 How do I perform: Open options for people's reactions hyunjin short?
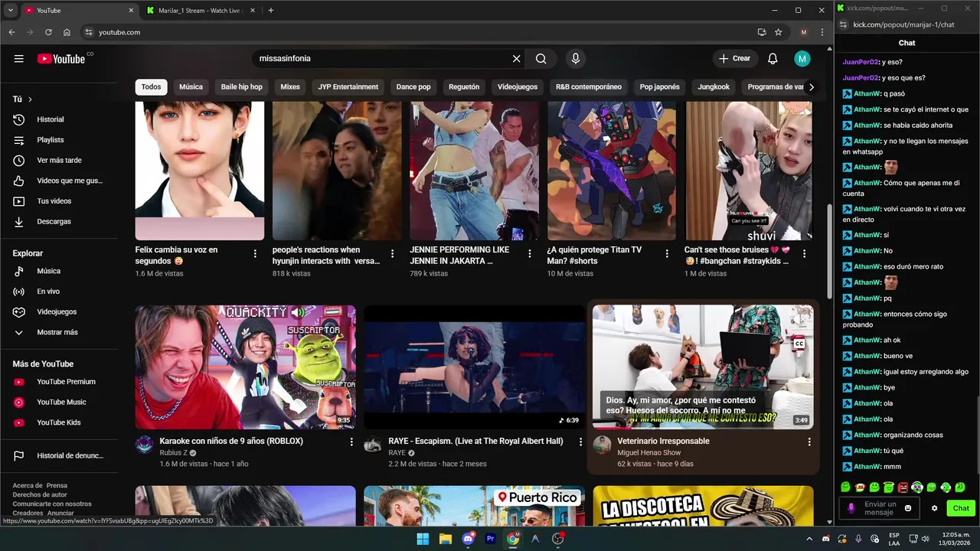[x=392, y=253]
